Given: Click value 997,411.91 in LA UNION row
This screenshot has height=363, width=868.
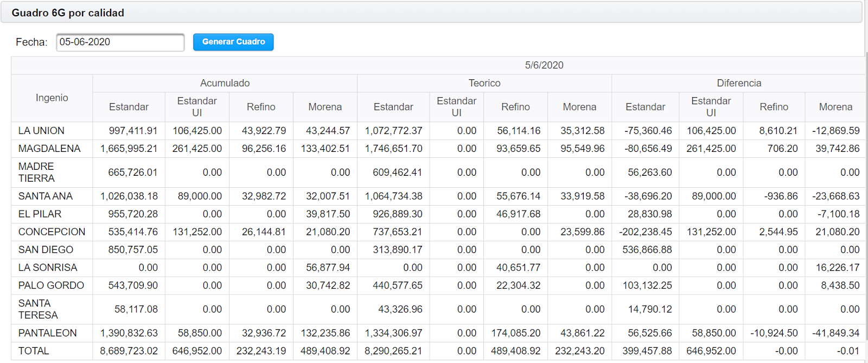Looking at the screenshot, I should [133, 131].
